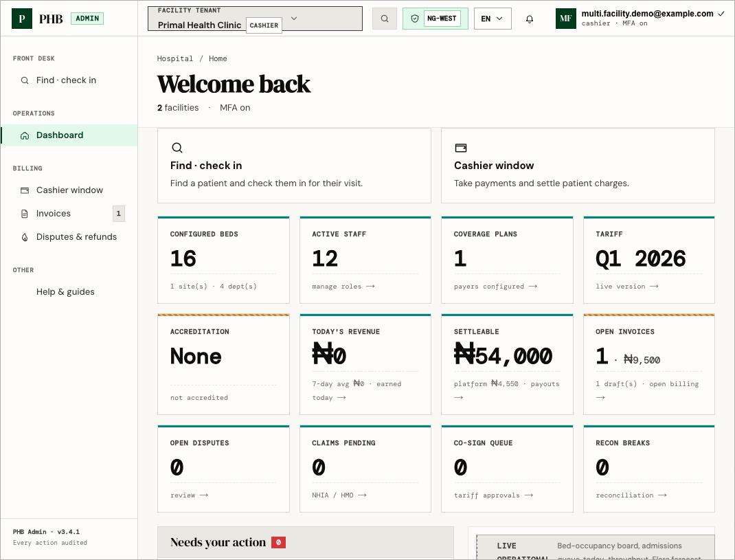Click the arrow after earned today
The width and height of the screenshot is (735, 560).
click(341, 398)
